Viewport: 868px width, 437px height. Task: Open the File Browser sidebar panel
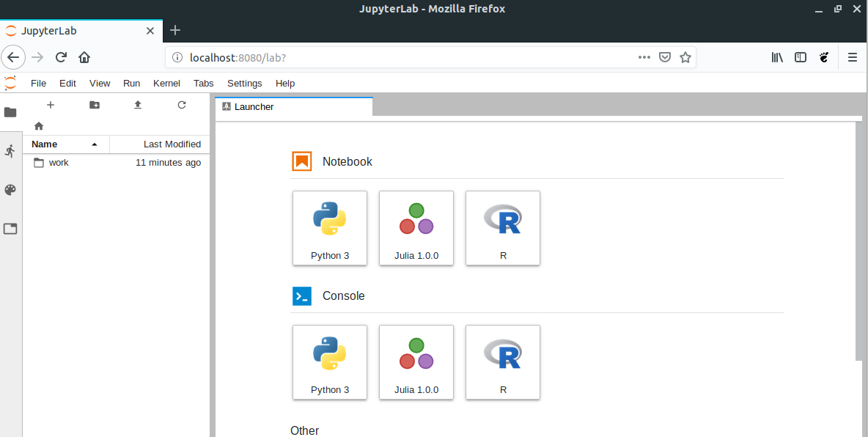coord(10,112)
